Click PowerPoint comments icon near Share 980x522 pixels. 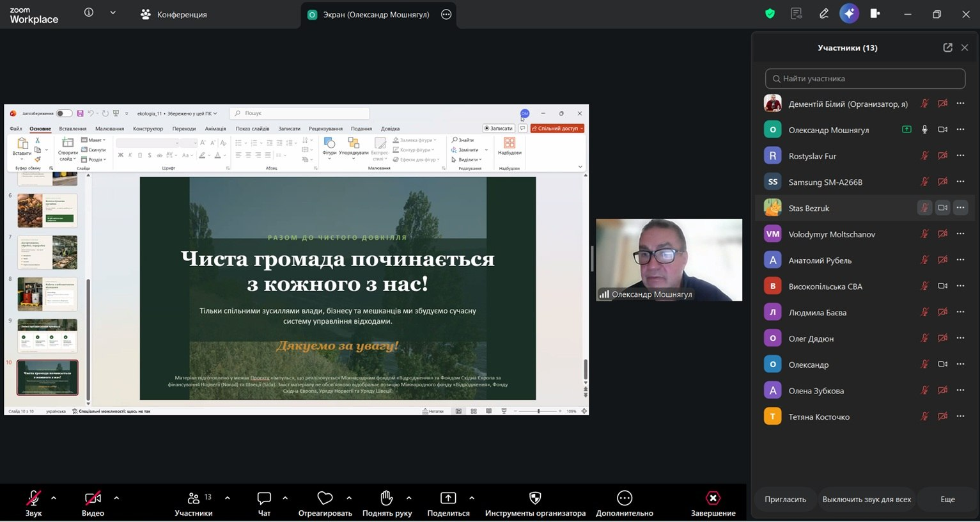tap(522, 128)
